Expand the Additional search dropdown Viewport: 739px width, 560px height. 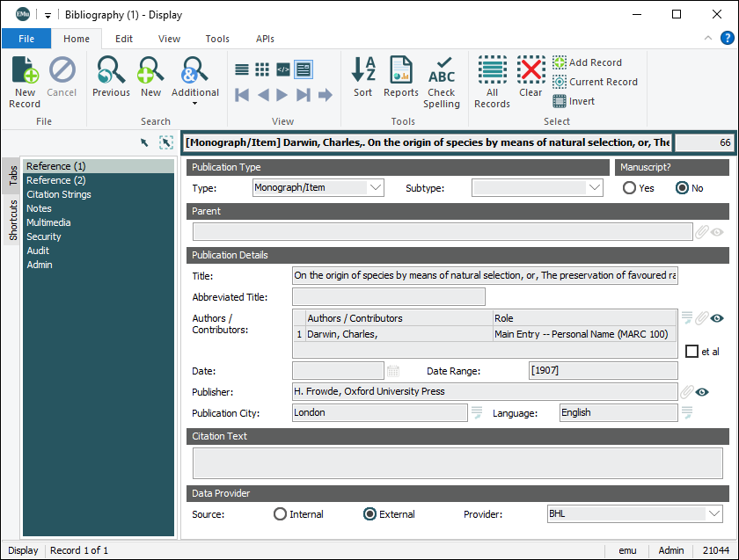(x=195, y=103)
